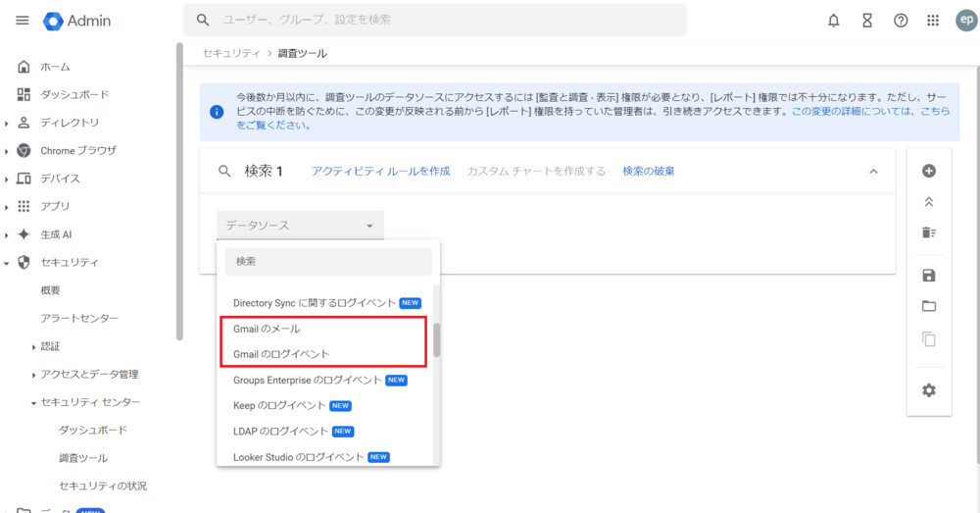Open the account avatar menu
This screenshot has width=980, height=513.
click(x=967, y=20)
